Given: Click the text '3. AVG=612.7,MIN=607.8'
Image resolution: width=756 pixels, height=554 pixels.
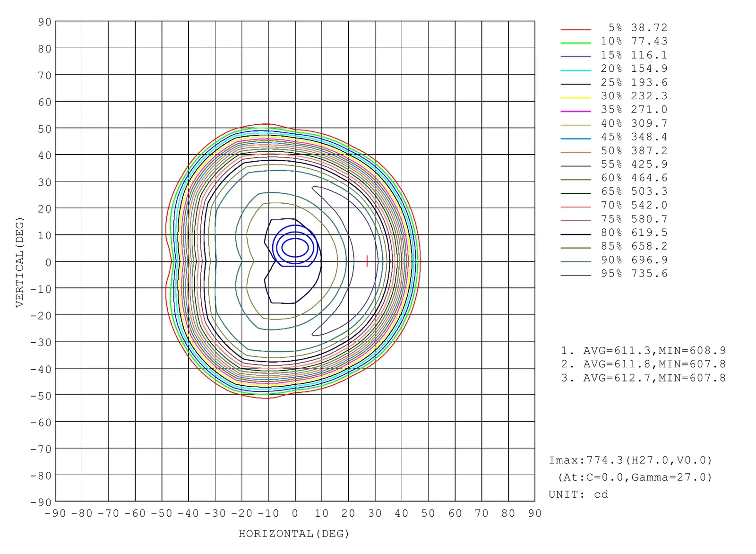Looking at the screenshot, I should point(643,378).
